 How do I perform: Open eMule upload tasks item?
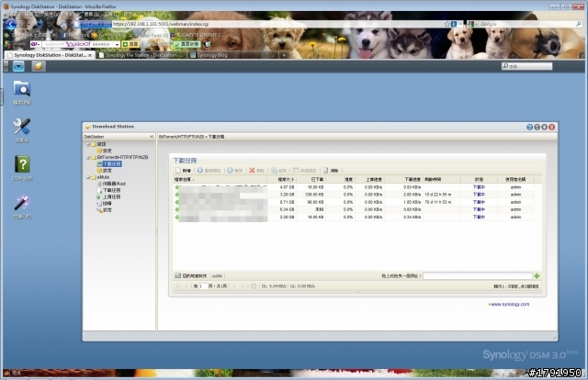coord(108,196)
